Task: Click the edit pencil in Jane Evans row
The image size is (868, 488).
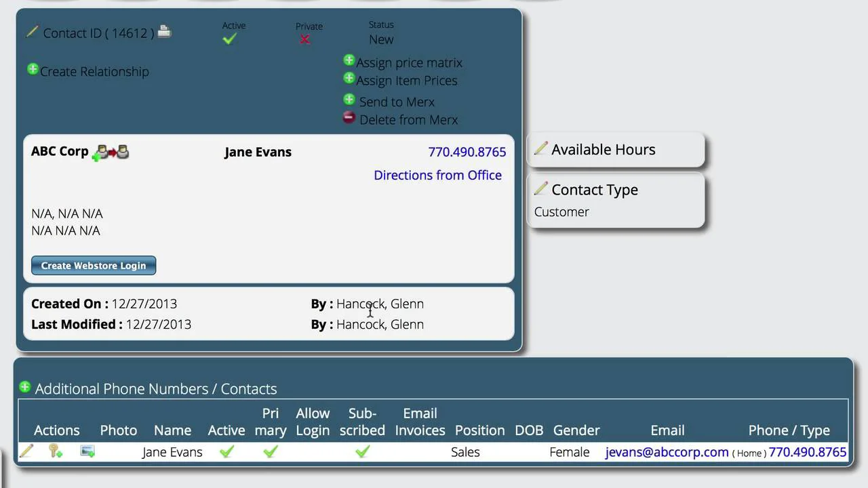Action: (x=26, y=451)
